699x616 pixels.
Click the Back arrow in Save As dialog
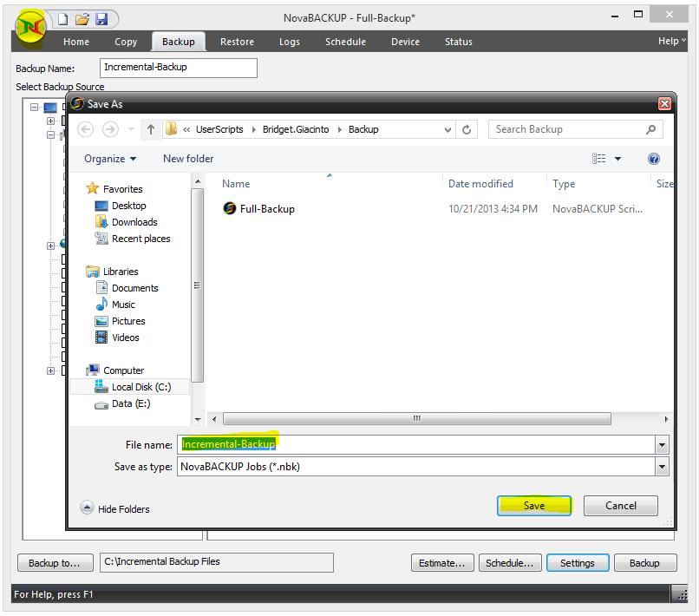pos(86,130)
